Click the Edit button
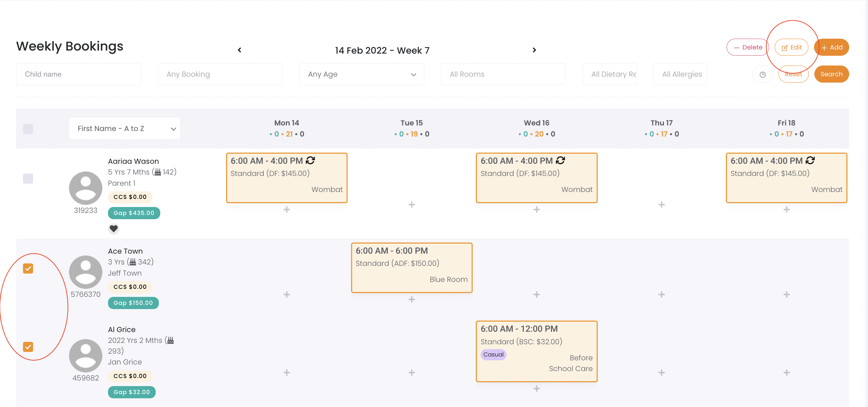Screen dimensions: 868x407 [791, 47]
